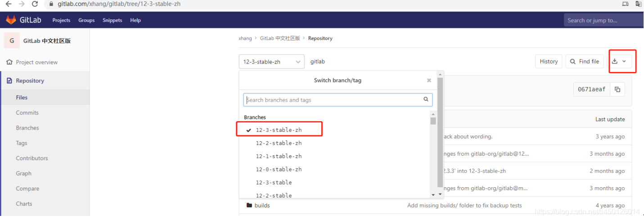Screen dimensions: 644x220
Task: Copy commit SHA with clipboard icon
Action: point(617,90)
